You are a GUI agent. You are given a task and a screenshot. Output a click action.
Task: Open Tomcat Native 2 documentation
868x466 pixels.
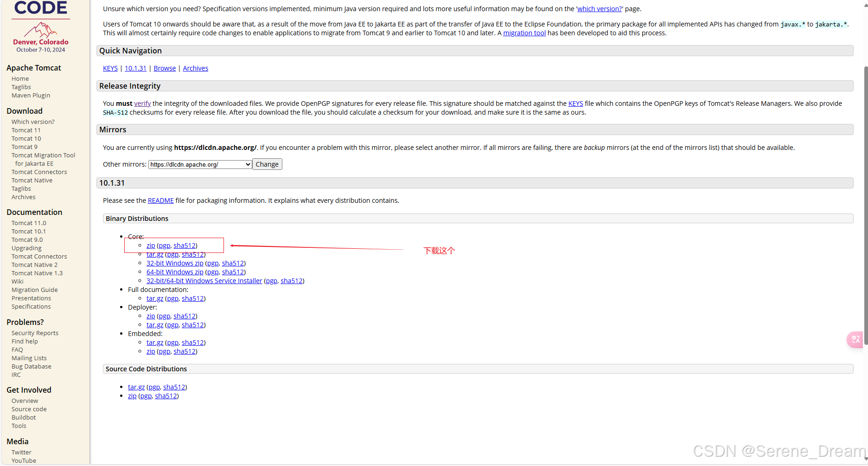click(x=34, y=265)
